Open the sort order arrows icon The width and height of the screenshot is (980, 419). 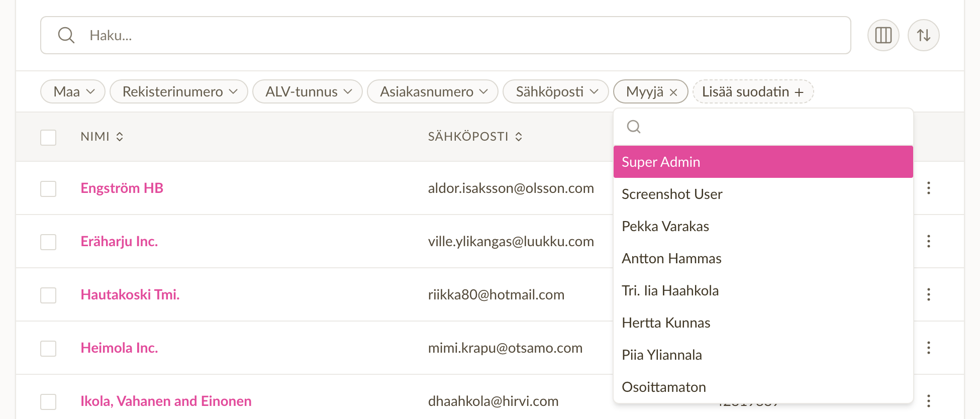pyautogui.click(x=923, y=35)
